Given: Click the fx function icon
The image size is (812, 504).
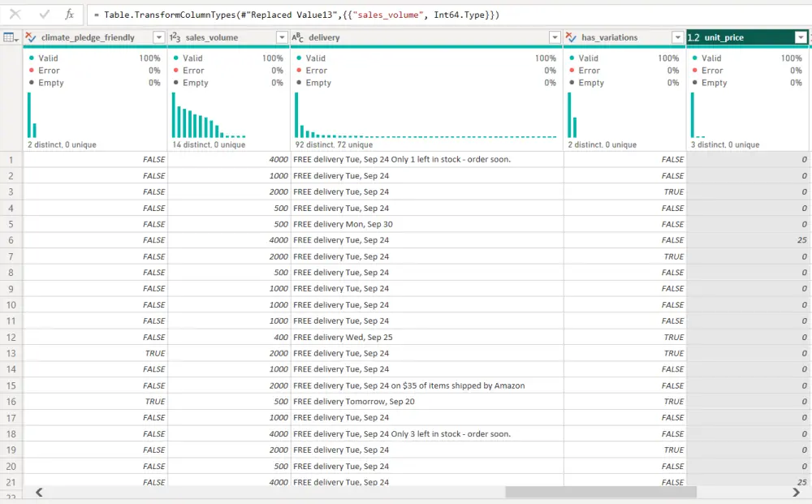Looking at the screenshot, I should click(x=69, y=14).
